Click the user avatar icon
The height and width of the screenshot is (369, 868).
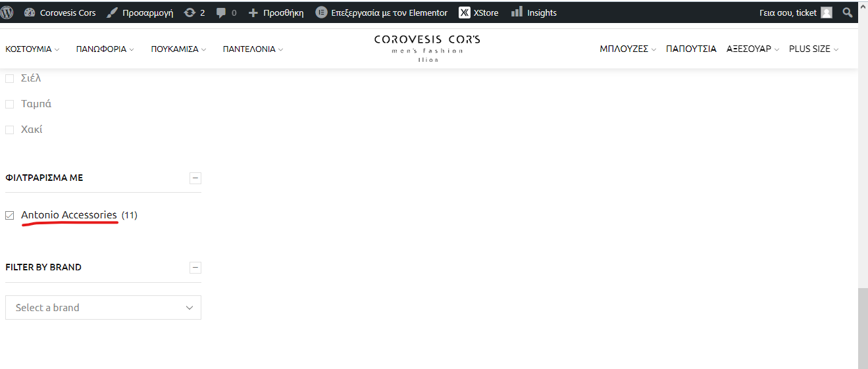827,12
